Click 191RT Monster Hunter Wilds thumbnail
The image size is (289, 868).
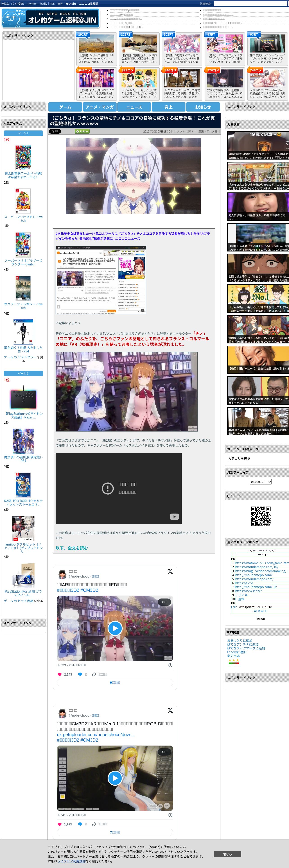coord(96,44)
